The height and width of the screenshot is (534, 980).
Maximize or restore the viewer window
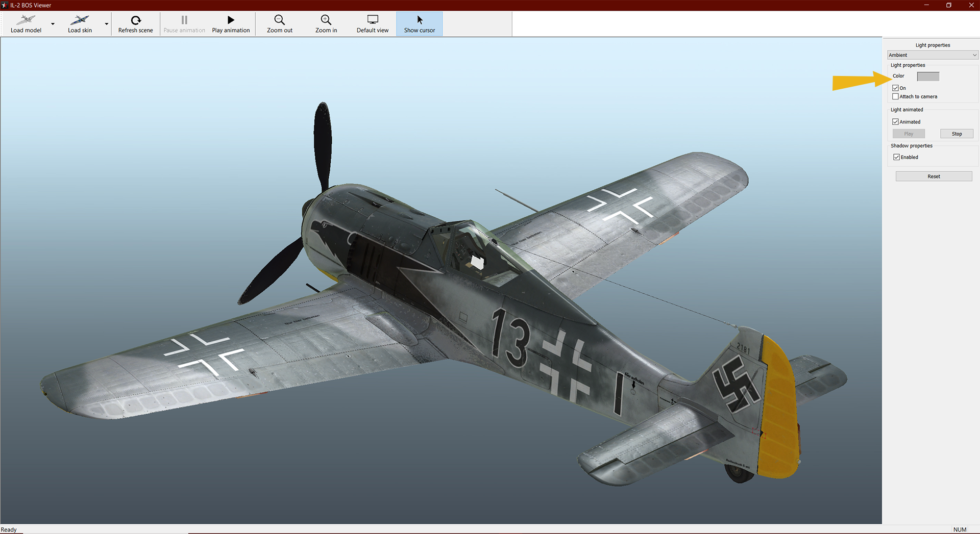(948, 5)
